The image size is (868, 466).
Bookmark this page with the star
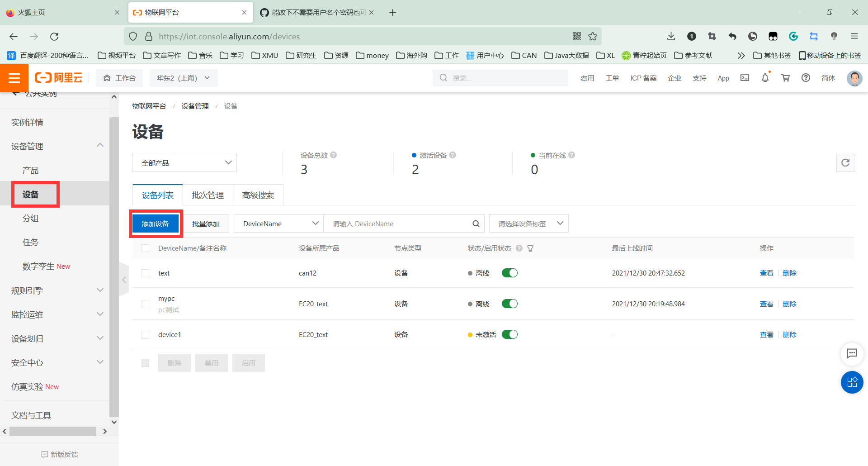593,37
